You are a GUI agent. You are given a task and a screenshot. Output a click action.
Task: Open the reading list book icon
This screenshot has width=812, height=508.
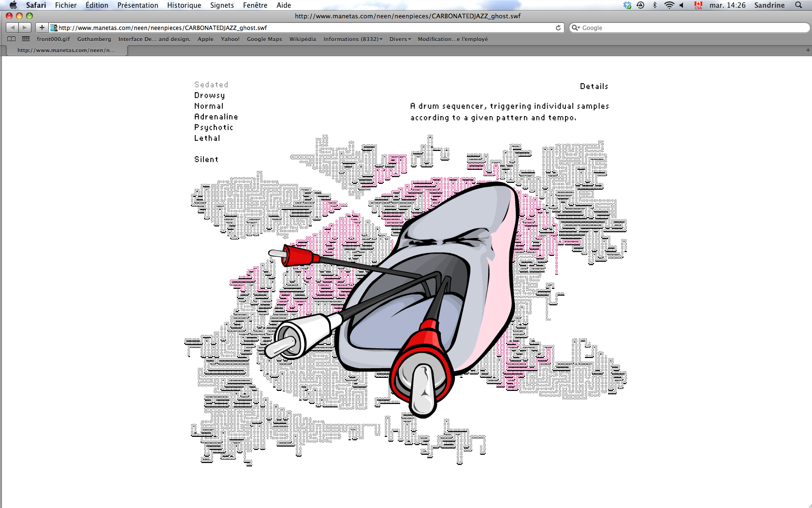11,39
